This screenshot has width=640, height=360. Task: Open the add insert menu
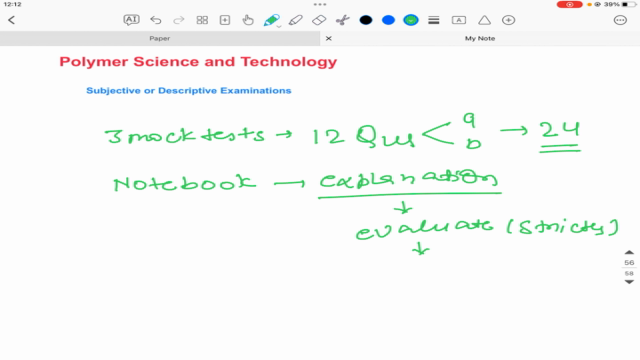click(509, 20)
